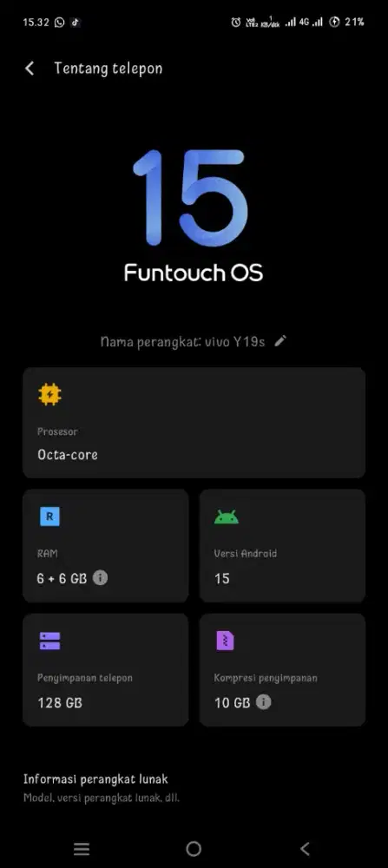Open RAM info circle icon
388x868 pixels.
[100, 578]
